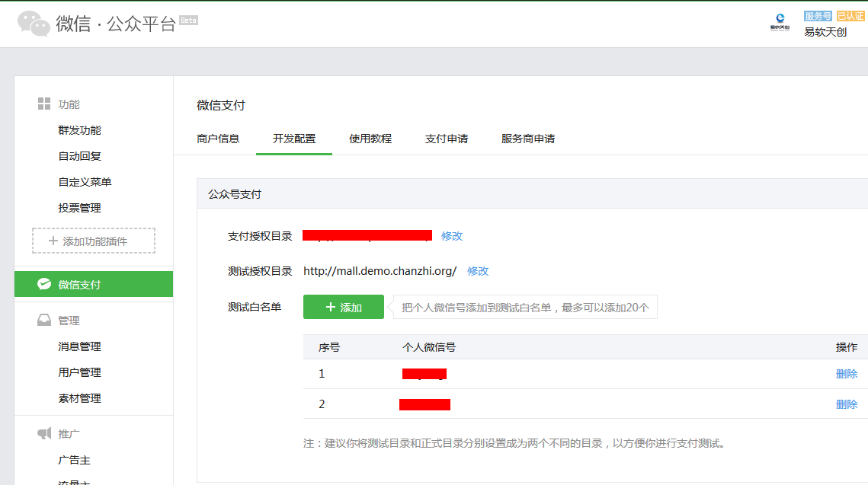Click the 功能 section heading in sidebar

point(69,104)
